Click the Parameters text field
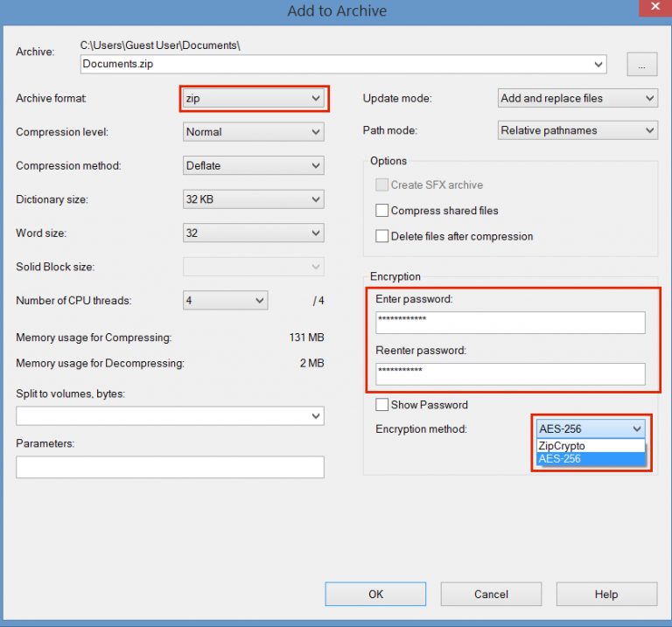 click(170, 467)
